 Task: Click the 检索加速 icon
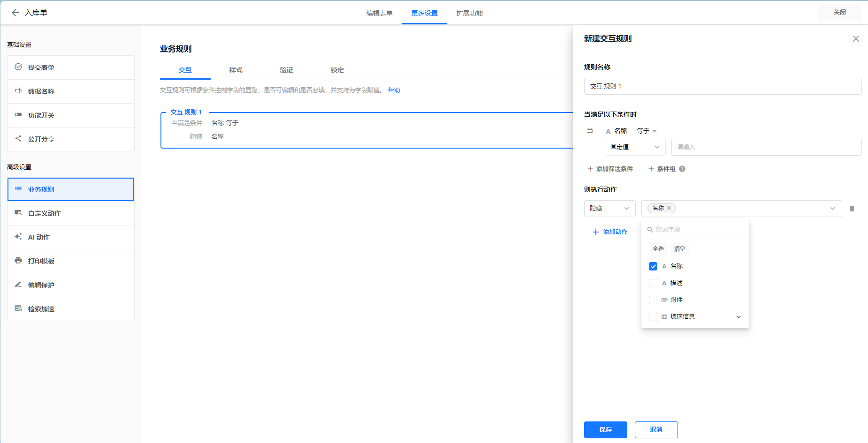(18, 308)
